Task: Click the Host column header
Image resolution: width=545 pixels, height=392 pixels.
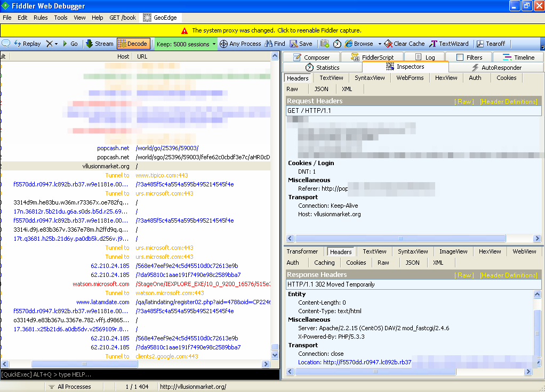Action: 123,56
